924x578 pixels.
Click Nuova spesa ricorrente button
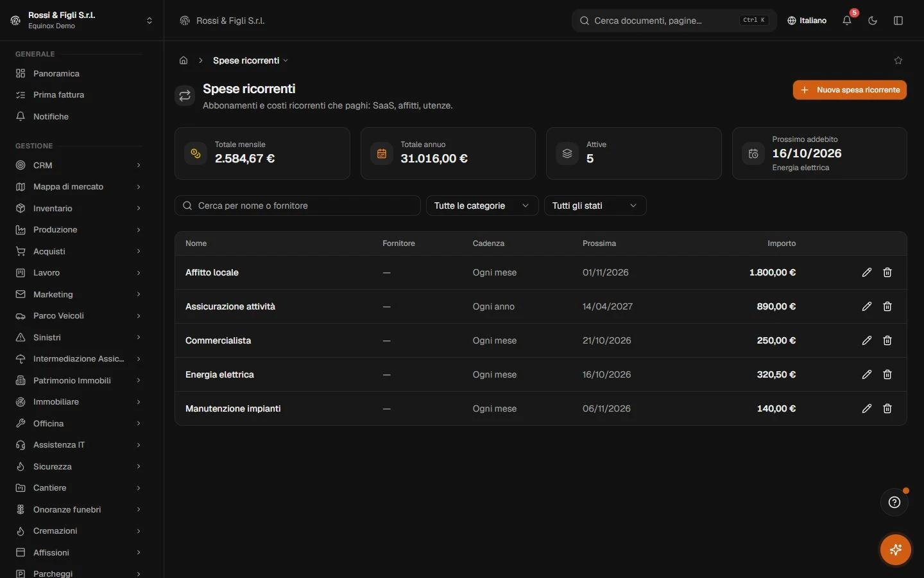[x=850, y=90]
